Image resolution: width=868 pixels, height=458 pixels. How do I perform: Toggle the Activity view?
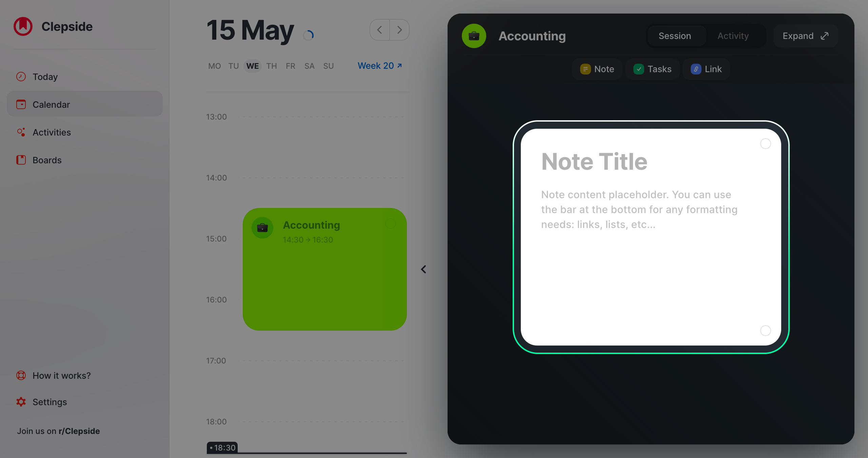[732, 36]
